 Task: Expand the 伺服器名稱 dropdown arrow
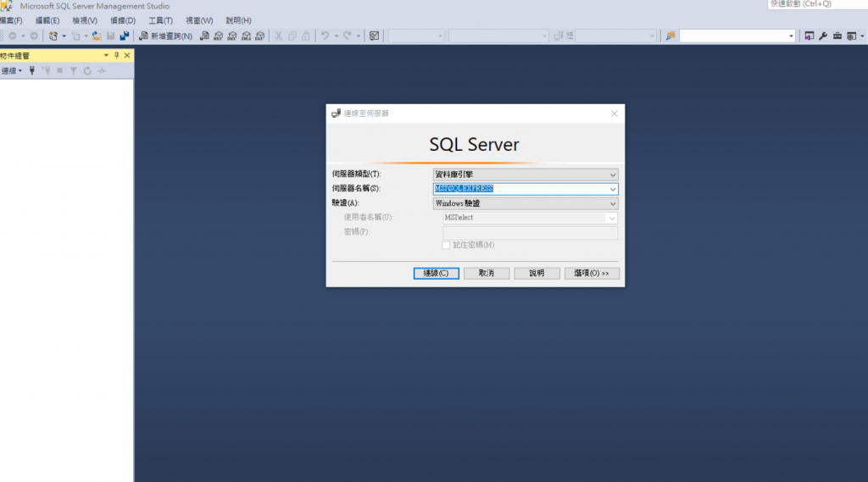tap(612, 189)
